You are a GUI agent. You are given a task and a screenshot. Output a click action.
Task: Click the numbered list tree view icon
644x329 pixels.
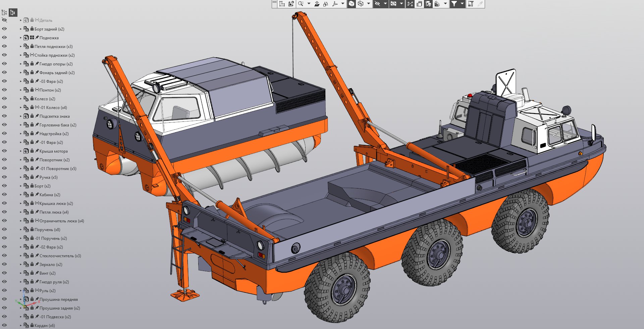pos(4,12)
